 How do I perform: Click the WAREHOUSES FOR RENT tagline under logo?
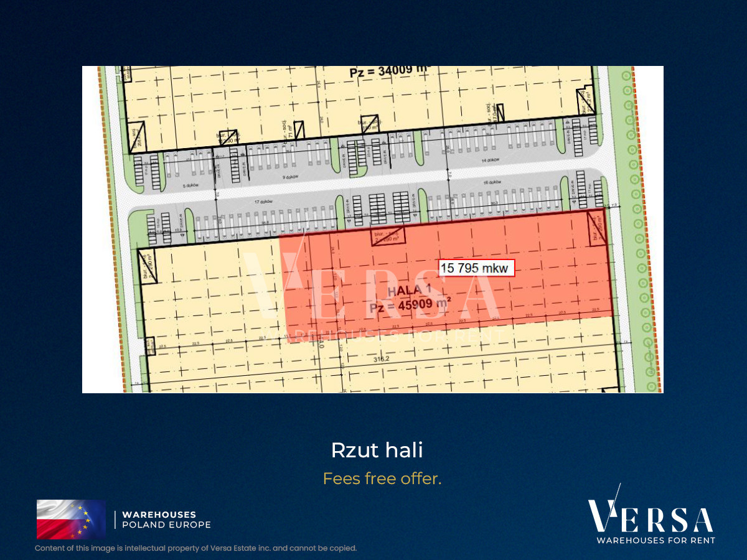(x=655, y=540)
